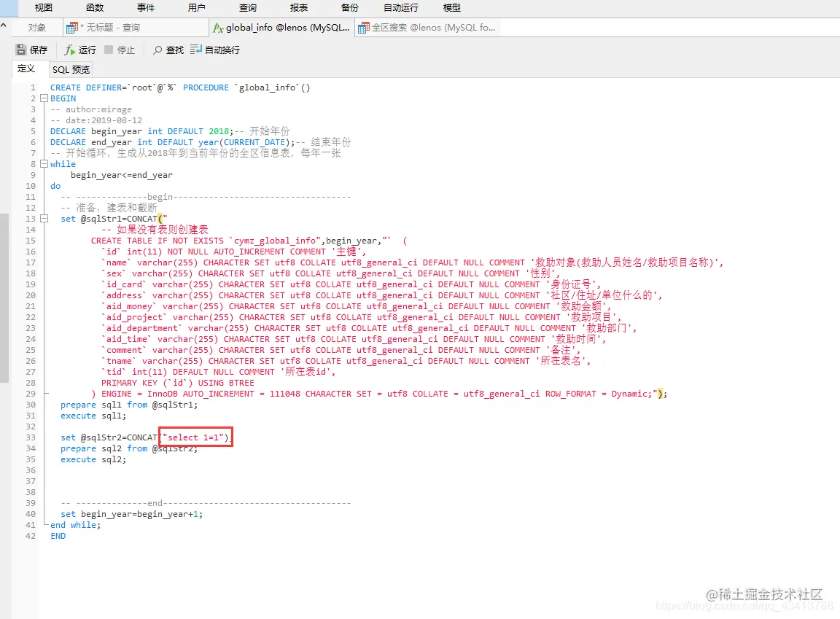Click 'prepare sql1 from @sqlStr1;' line

tap(129, 405)
